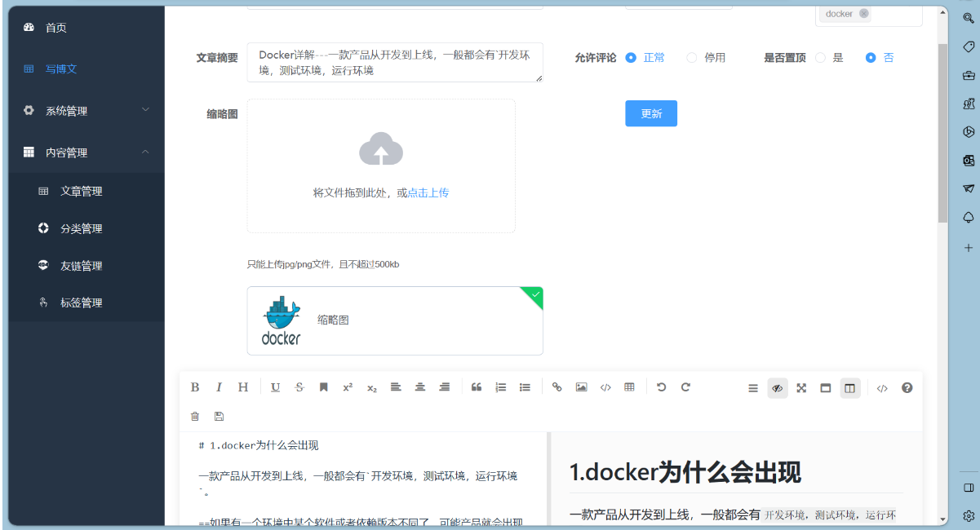Insert a code block in the editor
This screenshot has height=530, width=980.
(605, 387)
